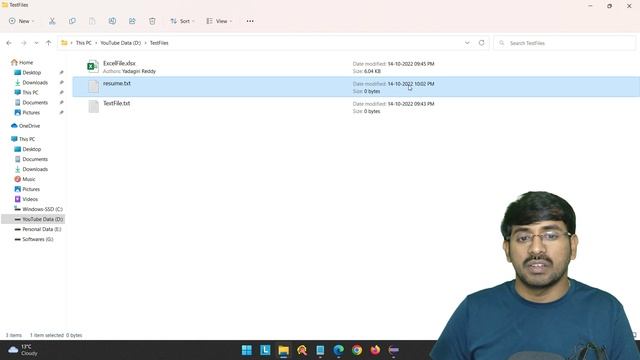Launch Microsoft Edge from the taskbar

tap(338, 350)
